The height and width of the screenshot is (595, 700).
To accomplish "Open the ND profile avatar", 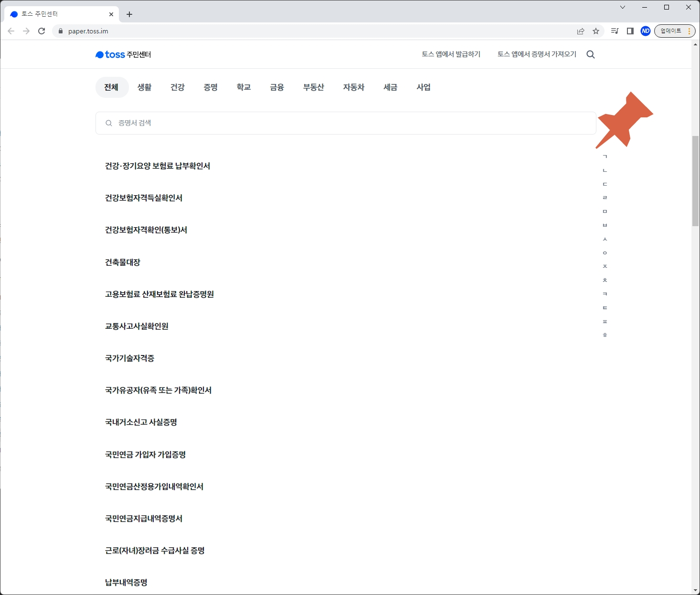I will [646, 31].
